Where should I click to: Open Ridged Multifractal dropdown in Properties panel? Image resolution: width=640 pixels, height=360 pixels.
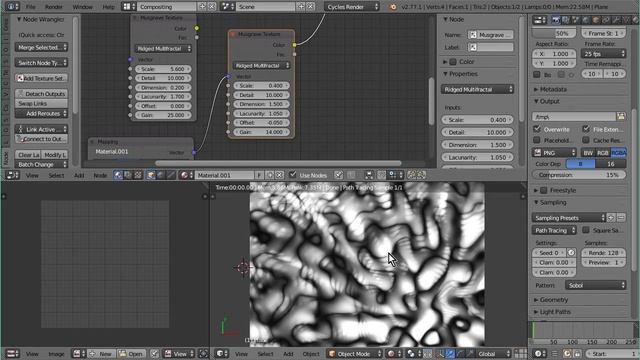477,89
